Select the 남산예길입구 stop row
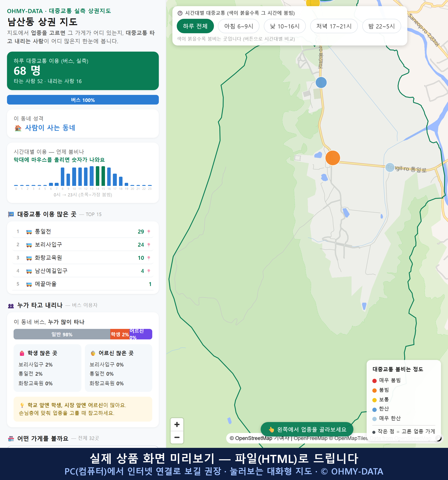 point(83,271)
